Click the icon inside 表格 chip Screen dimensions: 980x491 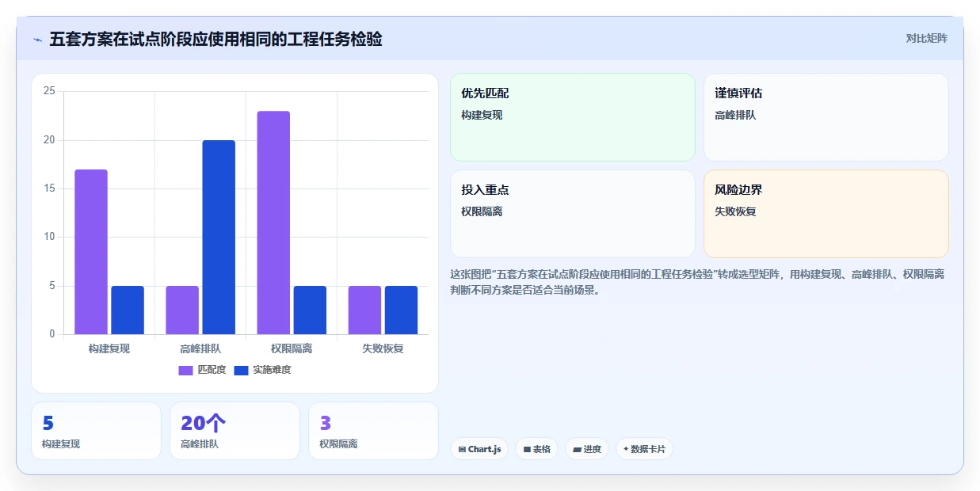point(527,449)
